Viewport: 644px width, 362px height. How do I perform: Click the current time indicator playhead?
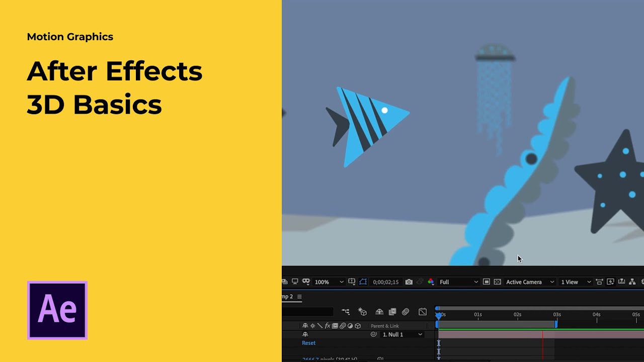pyautogui.click(x=438, y=316)
